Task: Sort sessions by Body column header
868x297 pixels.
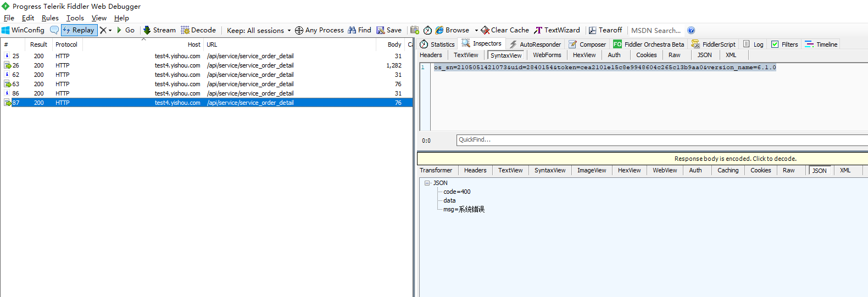Action: tap(391, 44)
